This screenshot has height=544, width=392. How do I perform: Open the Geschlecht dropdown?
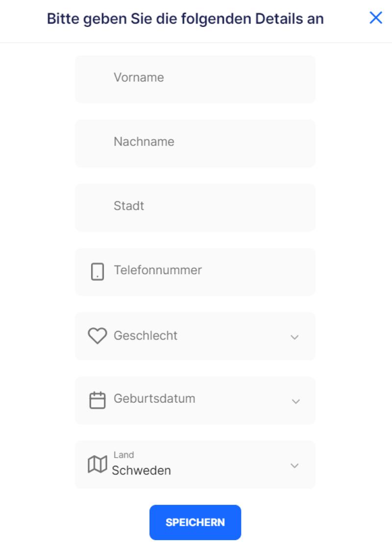(x=195, y=337)
